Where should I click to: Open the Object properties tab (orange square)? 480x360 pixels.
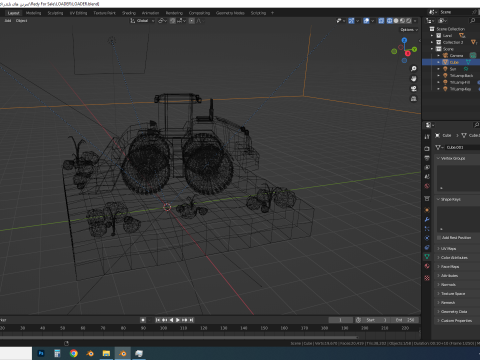[x=427, y=210]
